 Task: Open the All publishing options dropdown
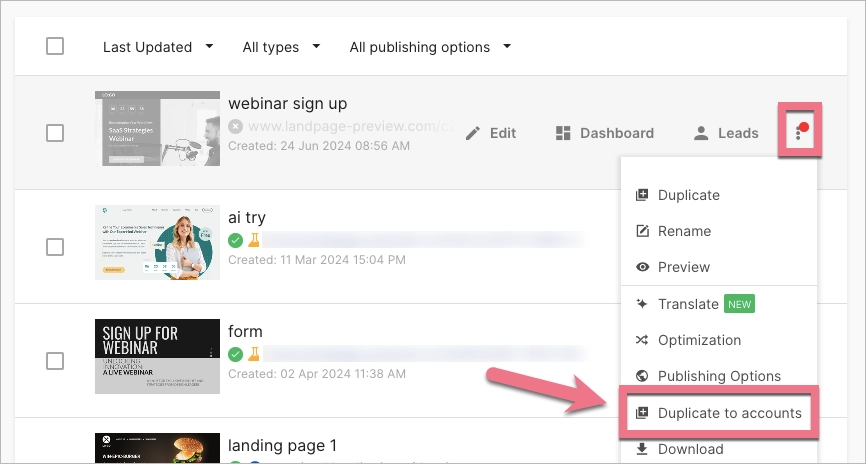coord(430,47)
